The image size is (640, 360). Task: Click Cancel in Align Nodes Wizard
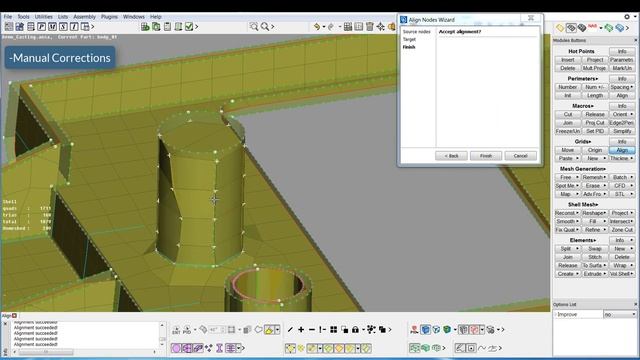[x=520, y=156]
